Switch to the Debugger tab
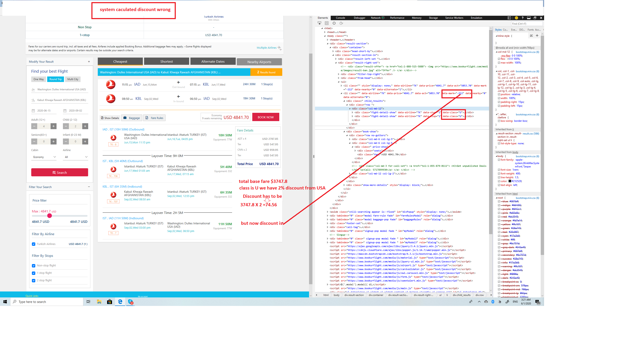 click(x=359, y=18)
